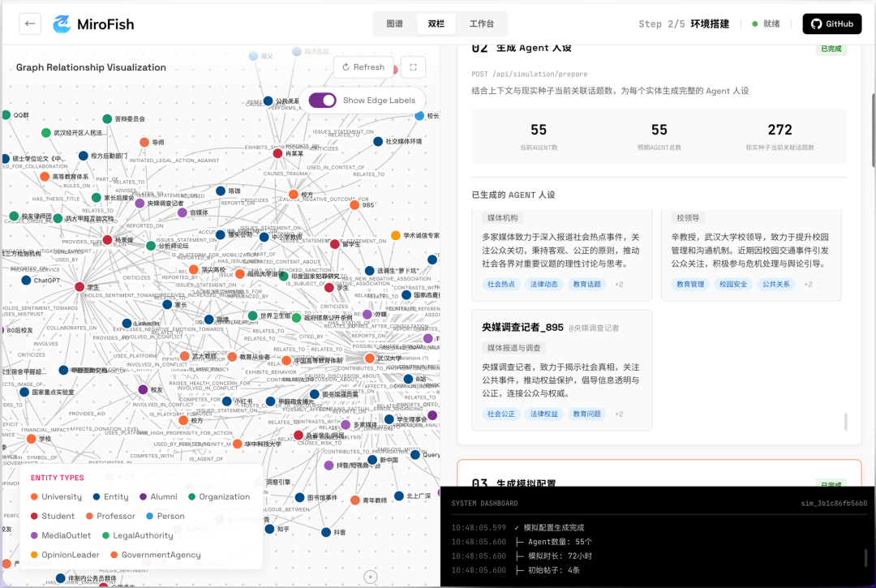Select the ChatGPT node in graph
Image resolution: width=876 pixels, height=588 pixels.
point(24,281)
